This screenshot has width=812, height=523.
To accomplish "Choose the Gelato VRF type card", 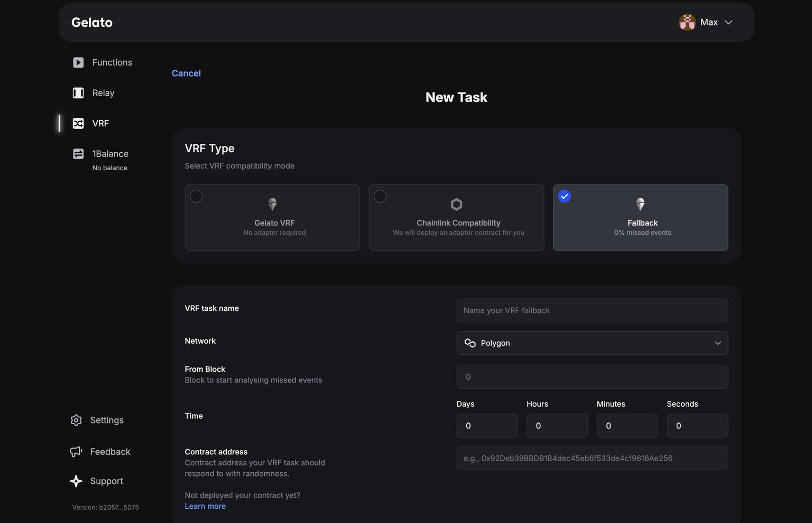I will pos(272,217).
